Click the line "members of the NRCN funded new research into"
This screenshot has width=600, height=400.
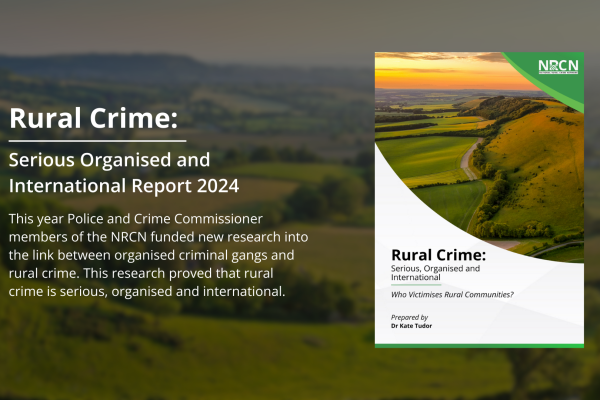tap(158, 237)
